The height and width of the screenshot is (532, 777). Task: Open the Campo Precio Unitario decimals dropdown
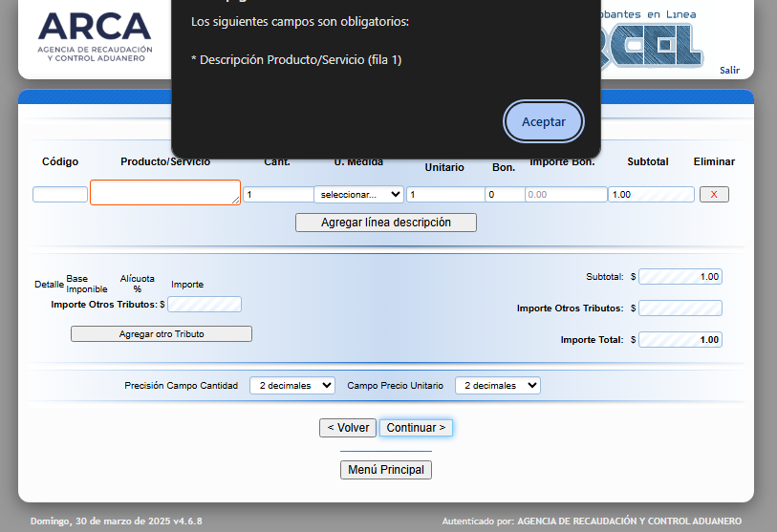pos(497,385)
